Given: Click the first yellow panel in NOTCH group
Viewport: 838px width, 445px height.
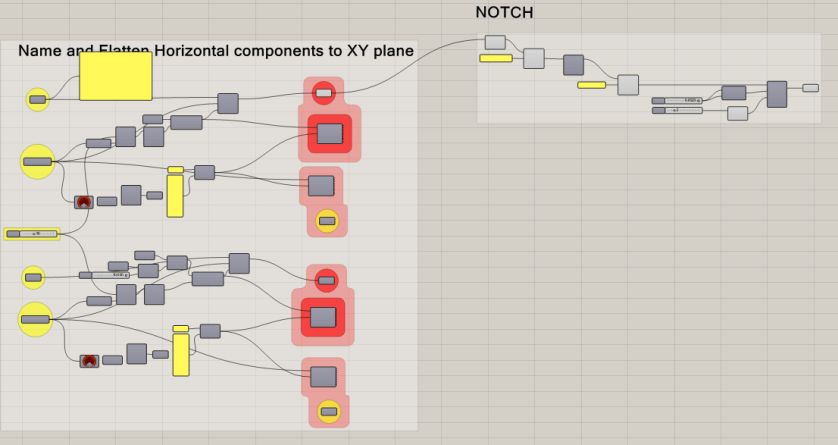Looking at the screenshot, I should pos(496,59).
